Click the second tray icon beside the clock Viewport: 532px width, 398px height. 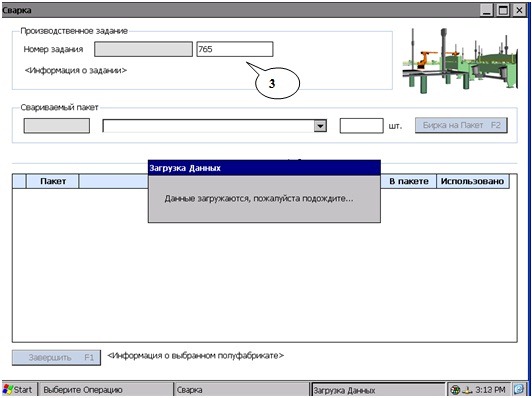[x=468, y=390]
